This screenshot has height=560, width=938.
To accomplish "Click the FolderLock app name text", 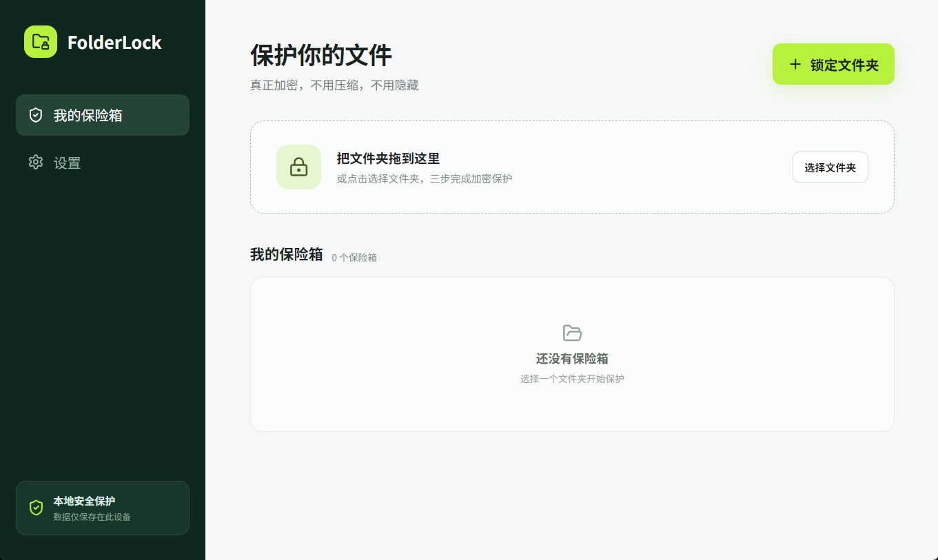I will tap(114, 43).
